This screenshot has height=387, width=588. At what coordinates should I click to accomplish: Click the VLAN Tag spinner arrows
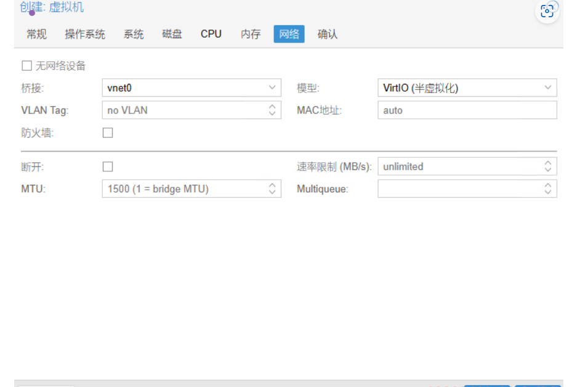tap(272, 110)
